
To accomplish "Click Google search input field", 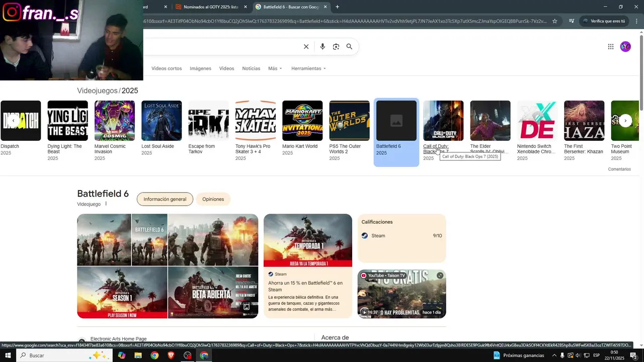I will 221,47.
